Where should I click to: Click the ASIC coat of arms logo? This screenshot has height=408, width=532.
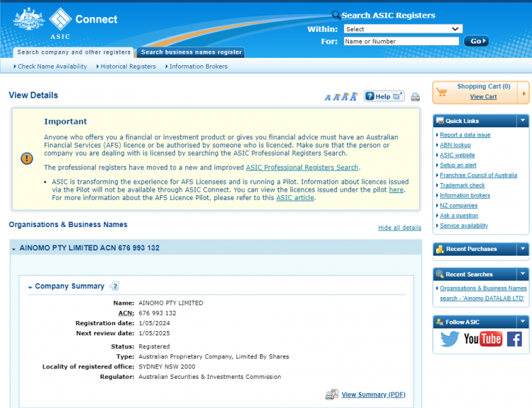[x=29, y=19]
